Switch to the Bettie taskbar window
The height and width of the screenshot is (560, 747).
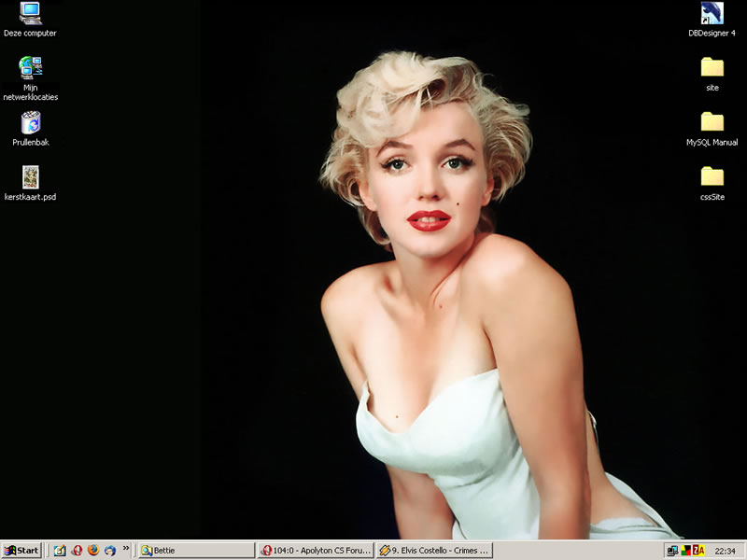[196, 551]
